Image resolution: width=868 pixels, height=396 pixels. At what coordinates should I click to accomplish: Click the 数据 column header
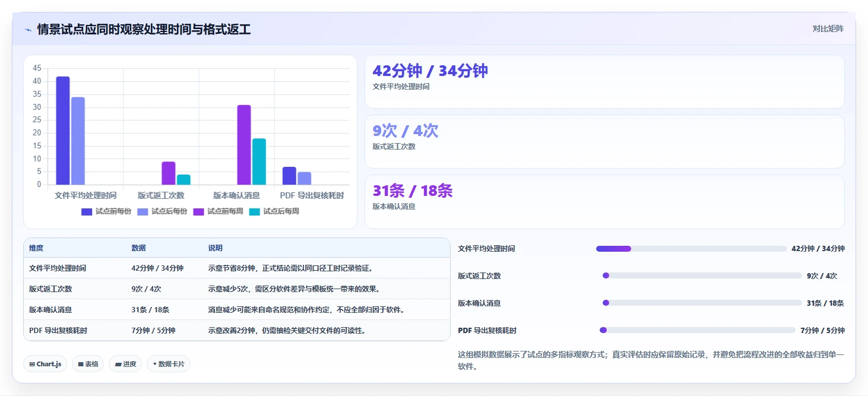point(138,248)
